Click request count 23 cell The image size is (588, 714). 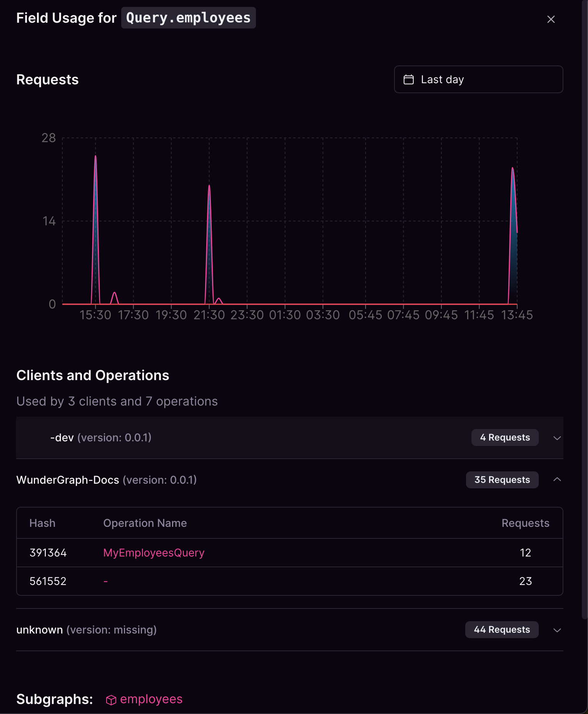525,581
